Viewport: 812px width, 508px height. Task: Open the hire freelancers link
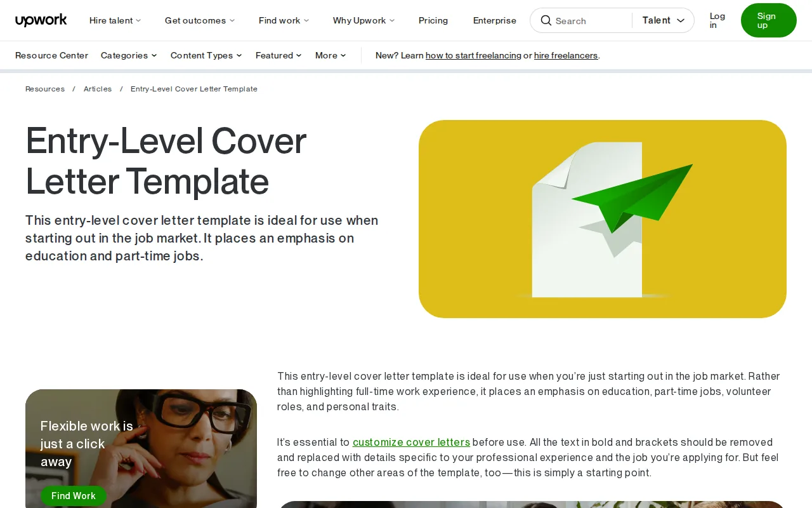coord(566,55)
